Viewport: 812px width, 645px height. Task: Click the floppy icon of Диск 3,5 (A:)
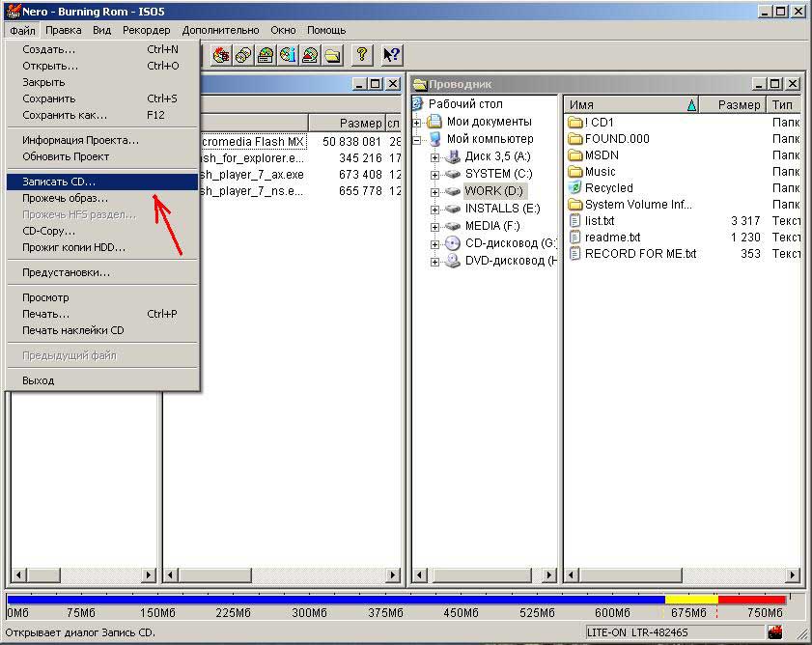coord(453,156)
